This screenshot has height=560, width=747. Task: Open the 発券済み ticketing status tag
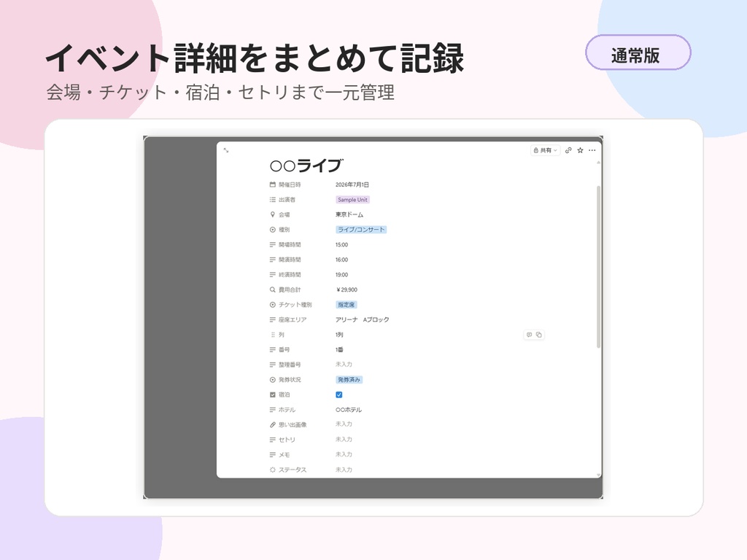[349, 379]
